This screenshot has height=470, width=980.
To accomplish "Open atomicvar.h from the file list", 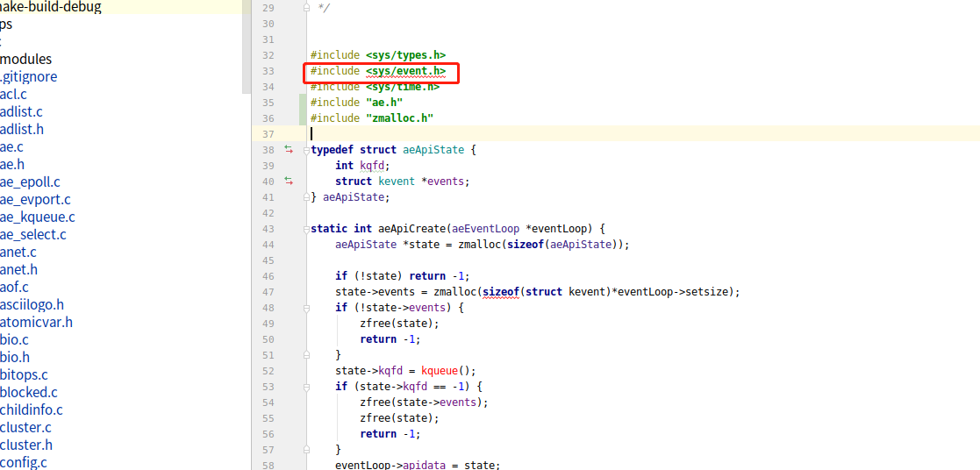I will point(36,322).
